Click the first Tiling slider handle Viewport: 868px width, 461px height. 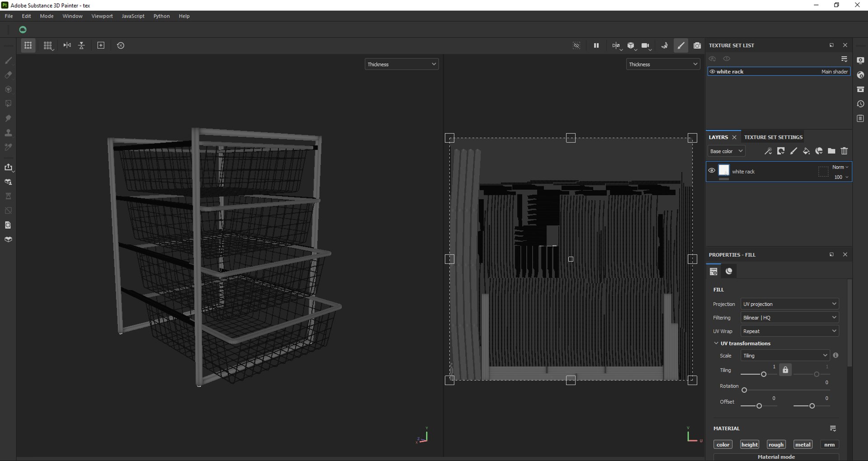click(x=764, y=374)
